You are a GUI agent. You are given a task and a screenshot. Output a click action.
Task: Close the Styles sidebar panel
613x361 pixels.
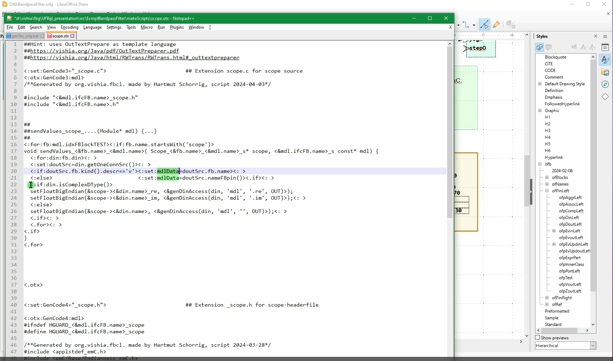pyautogui.click(x=595, y=36)
